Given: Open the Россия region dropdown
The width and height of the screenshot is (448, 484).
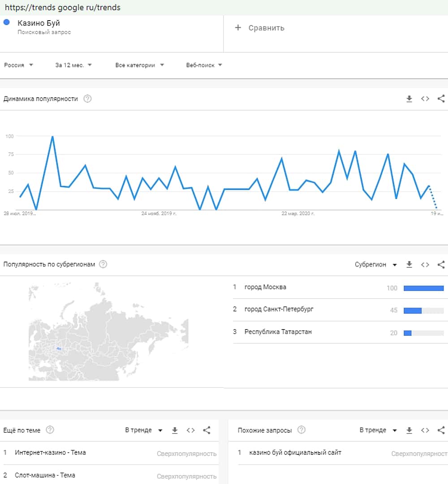Looking at the screenshot, I should (19, 65).
